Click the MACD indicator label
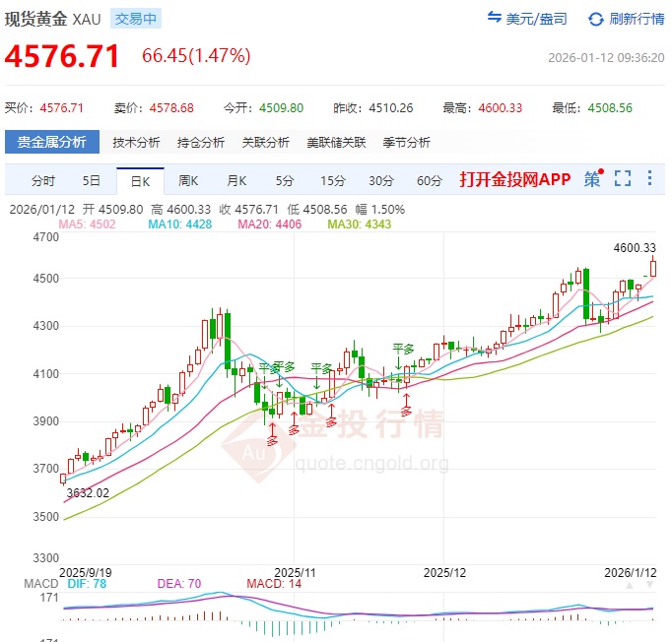 [x=39, y=583]
